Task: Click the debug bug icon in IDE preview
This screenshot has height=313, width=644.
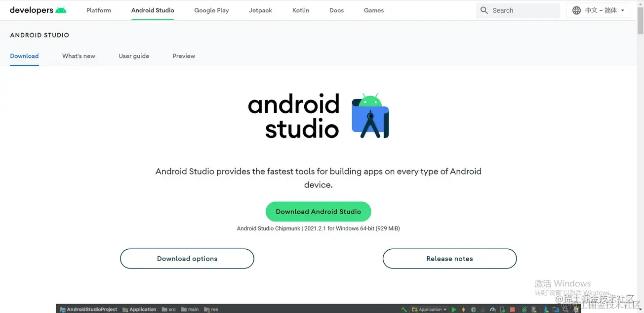Action: pos(473,310)
